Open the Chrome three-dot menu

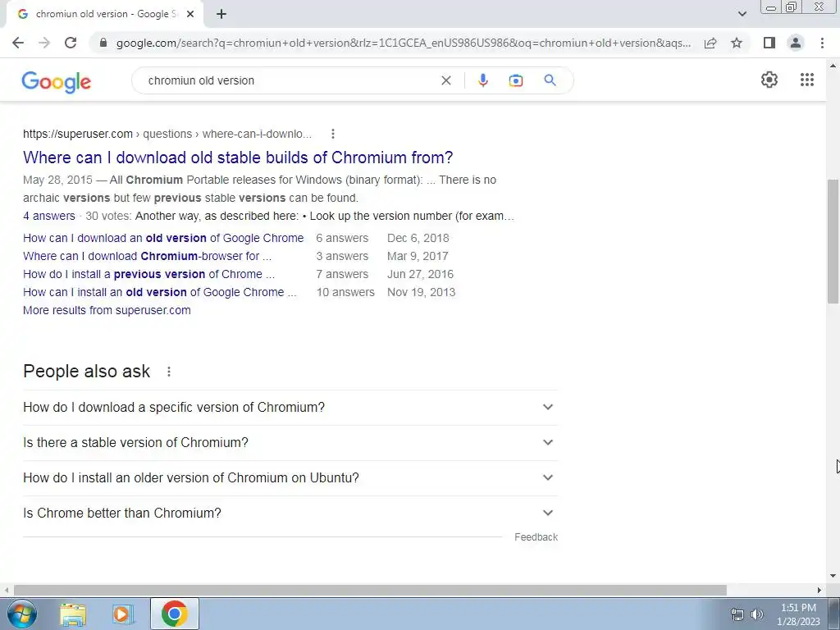click(x=822, y=43)
